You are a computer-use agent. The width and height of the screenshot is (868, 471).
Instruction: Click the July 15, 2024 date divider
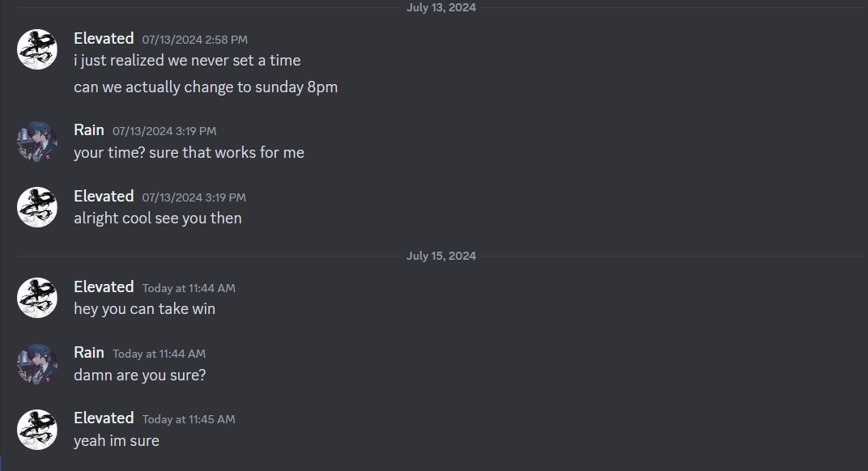[x=441, y=257]
